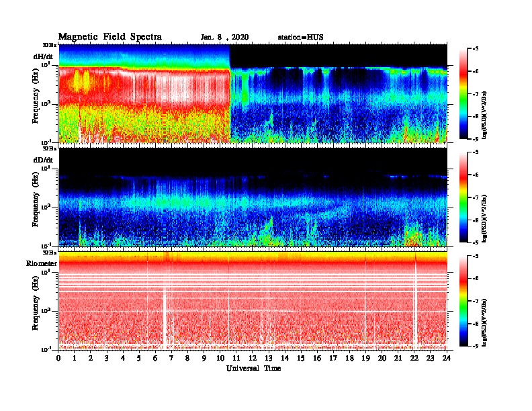
Task: Click the -5 tick on dH/dt color bar
Action: click(x=476, y=49)
